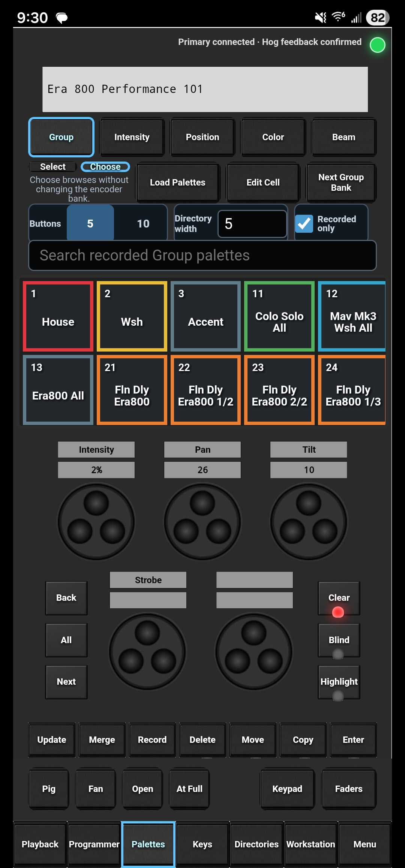Tap the Copy key
Screen dimensions: 405x868
pyautogui.click(x=303, y=740)
